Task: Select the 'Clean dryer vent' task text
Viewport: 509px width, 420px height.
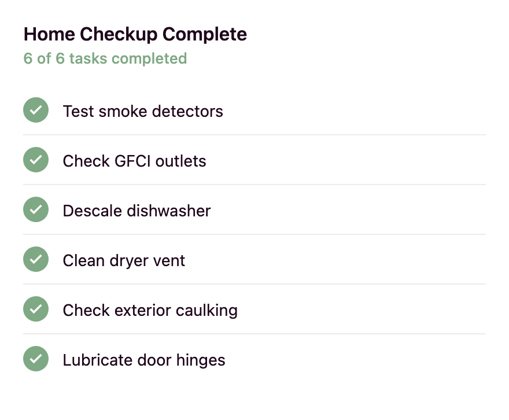Action: click(124, 260)
